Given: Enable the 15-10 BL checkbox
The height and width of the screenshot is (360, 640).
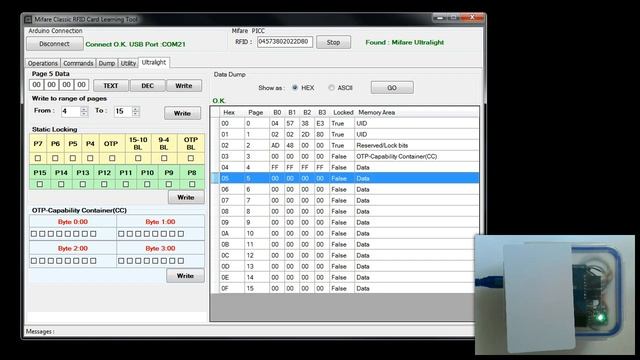Looking at the screenshot, I should pyautogui.click(x=138, y=158).
